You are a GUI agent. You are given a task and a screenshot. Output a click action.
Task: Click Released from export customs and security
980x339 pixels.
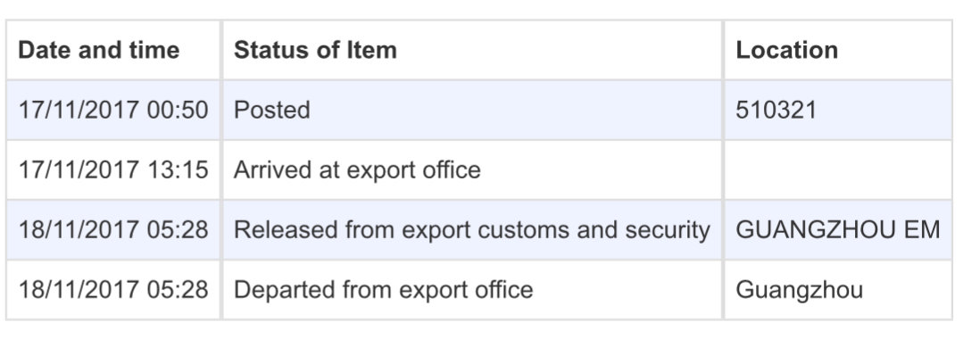pos(472,230)
